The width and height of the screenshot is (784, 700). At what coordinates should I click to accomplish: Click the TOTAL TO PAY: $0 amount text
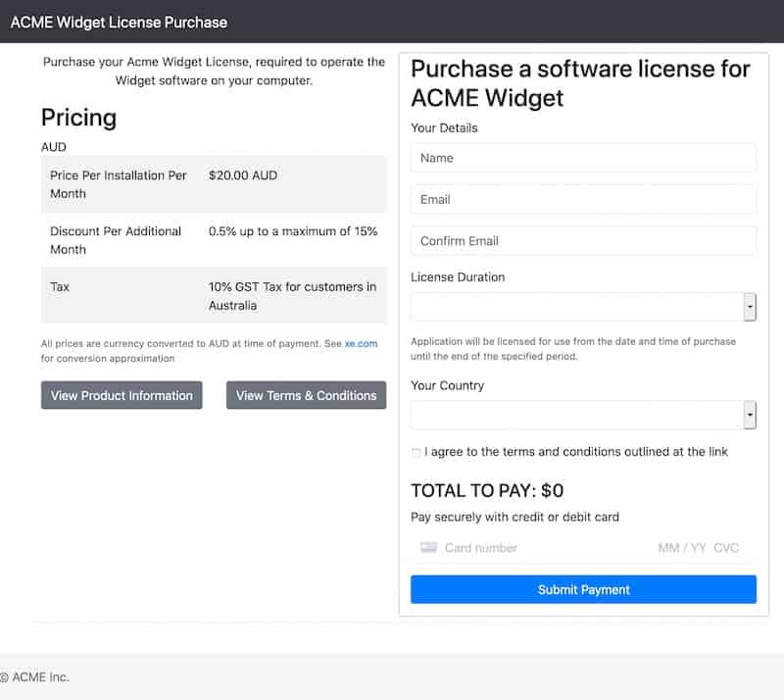tap(487, 491)
